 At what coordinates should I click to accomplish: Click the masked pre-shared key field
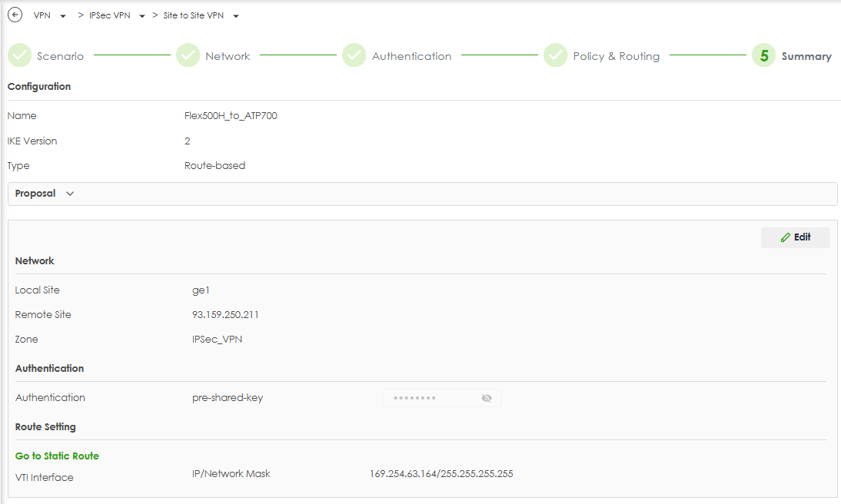(429, 398)
